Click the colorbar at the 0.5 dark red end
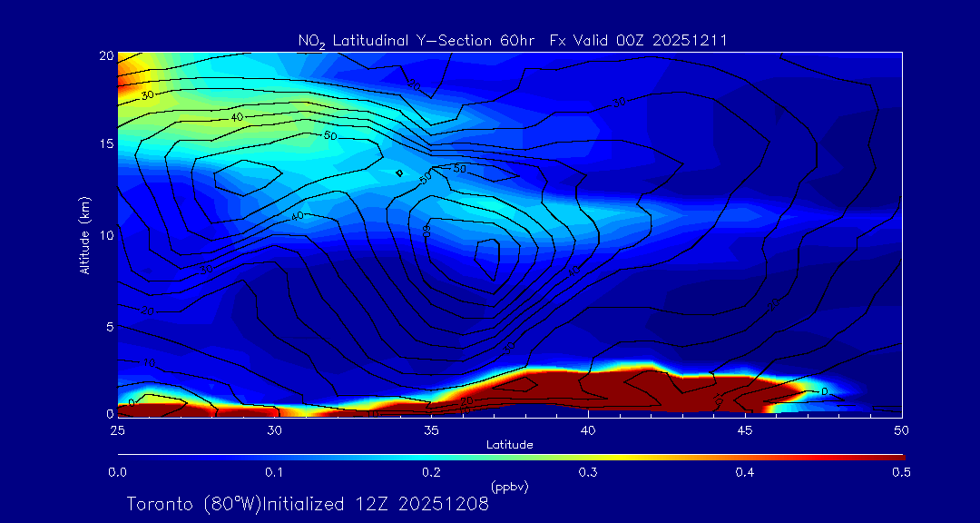Viewport: 980px width, 523px height. 898,456
